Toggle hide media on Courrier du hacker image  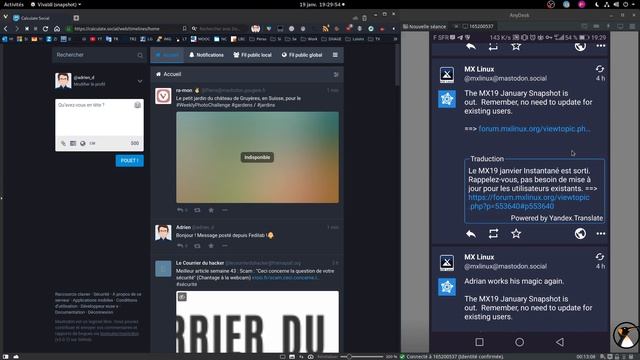pos(182,297)
